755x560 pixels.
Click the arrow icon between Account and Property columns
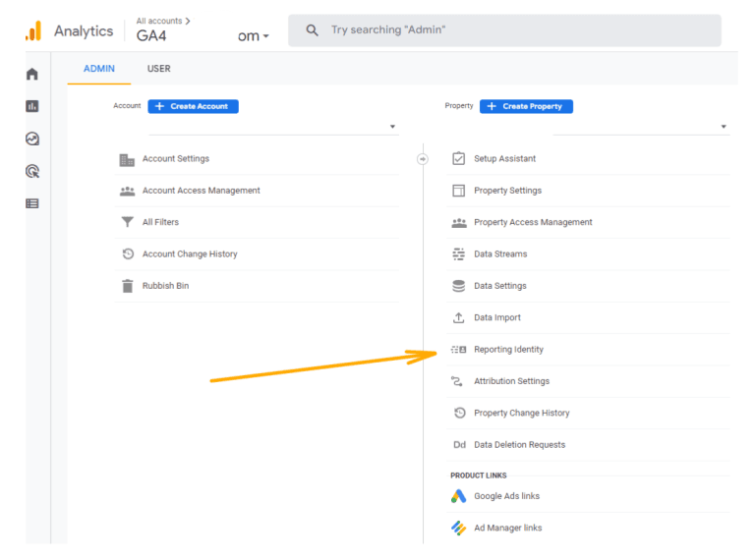coord(423,158)
